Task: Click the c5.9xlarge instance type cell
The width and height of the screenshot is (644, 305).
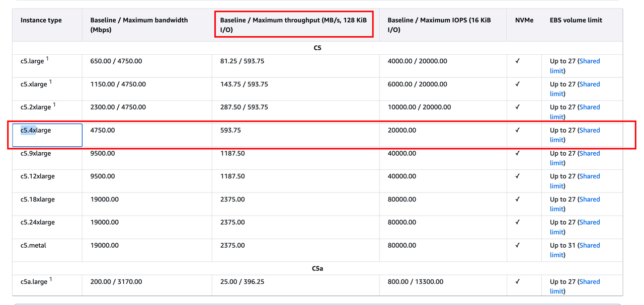Action: (x=47, y=158)
